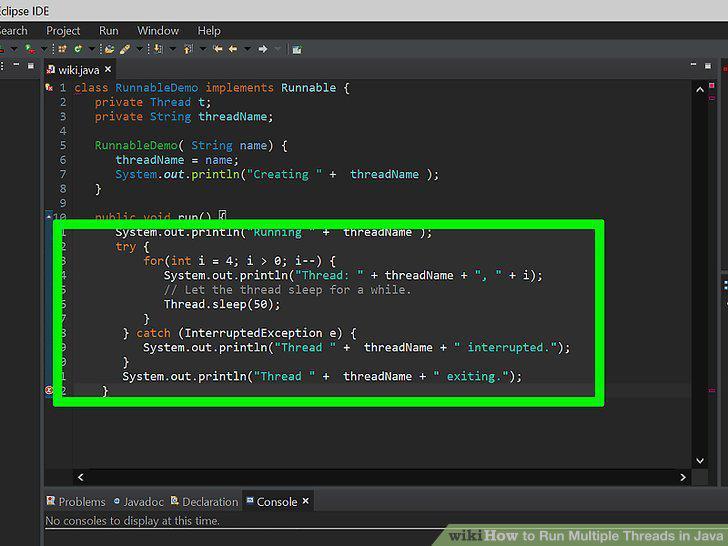Open the Search icon dropdown arrow
This screenshot has width=728, height=546.
139,49
